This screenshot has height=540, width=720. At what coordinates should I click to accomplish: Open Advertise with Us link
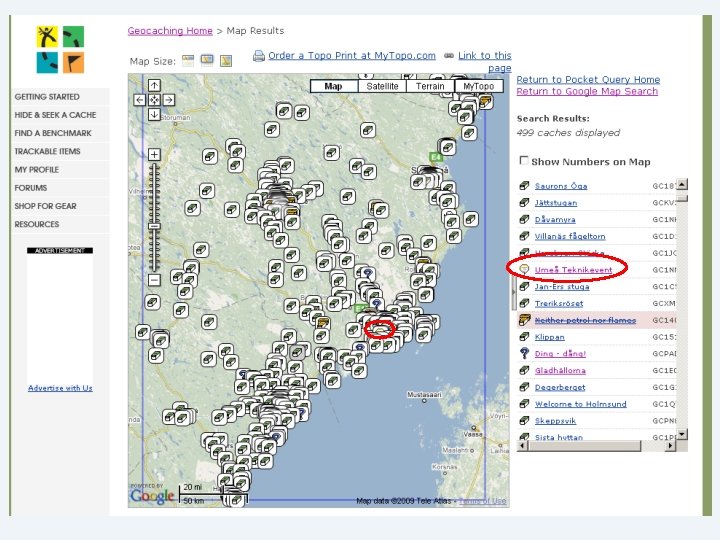(60, 388)
